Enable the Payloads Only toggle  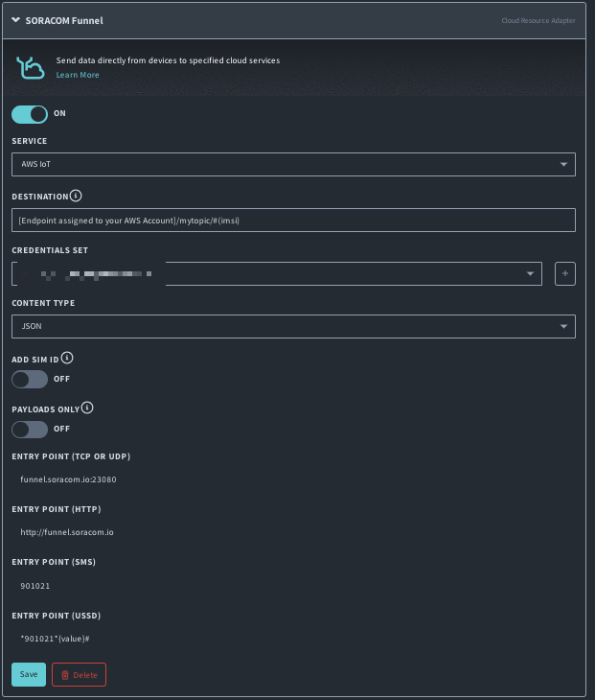(30, 429)
